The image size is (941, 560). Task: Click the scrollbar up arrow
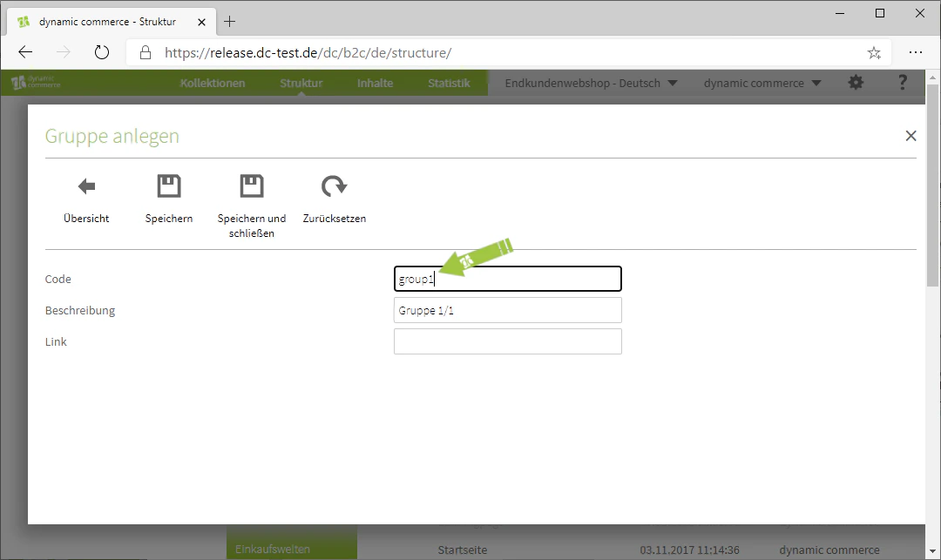click(x=932, y=78)
